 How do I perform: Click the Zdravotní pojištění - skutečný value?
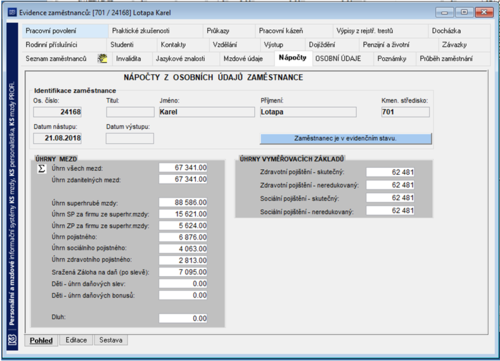pyautogui.click(x=390, y=172)
